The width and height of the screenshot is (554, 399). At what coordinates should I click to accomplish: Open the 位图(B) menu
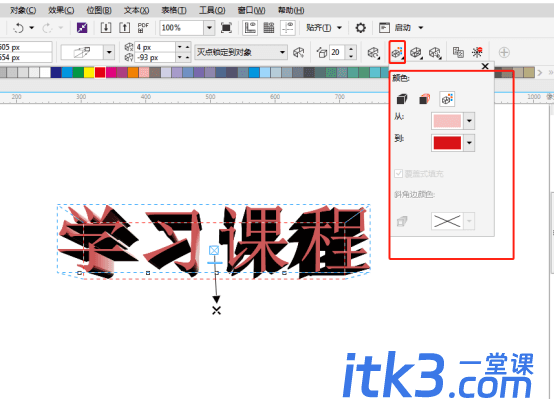[99, 10]
